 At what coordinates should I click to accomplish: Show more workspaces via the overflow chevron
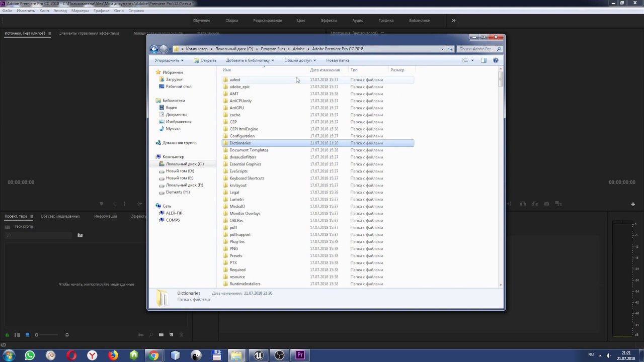pos(453,21)
